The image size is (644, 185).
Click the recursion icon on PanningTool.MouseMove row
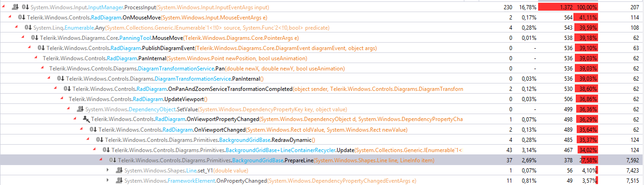tap(34, 38)
